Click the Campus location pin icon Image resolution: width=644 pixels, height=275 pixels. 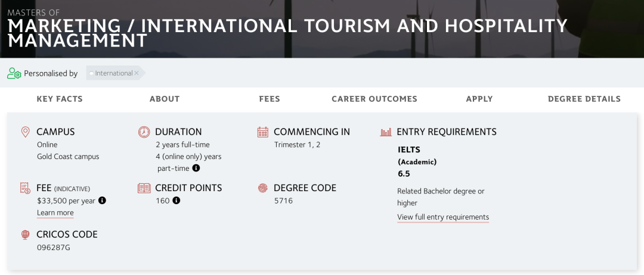(25, 132)
